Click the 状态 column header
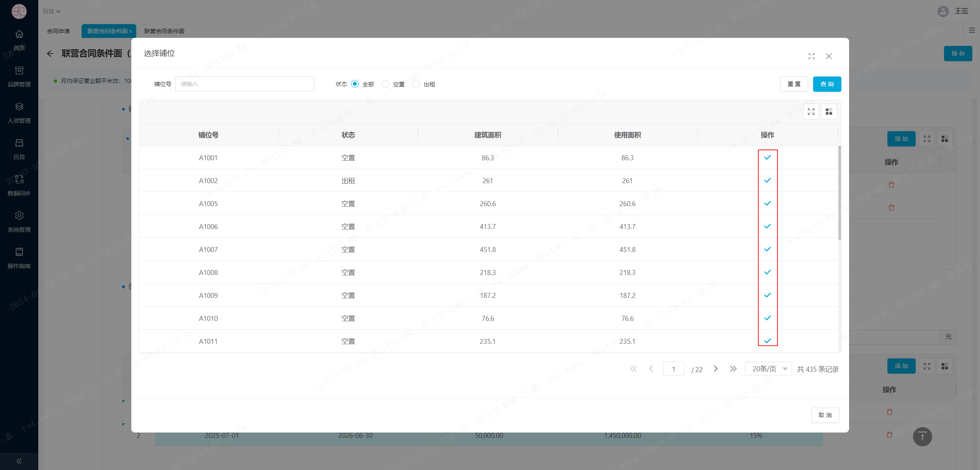Image resolution: width=980 pixels, height=470 pixels. pyautogui.click(x=348, y=135)
